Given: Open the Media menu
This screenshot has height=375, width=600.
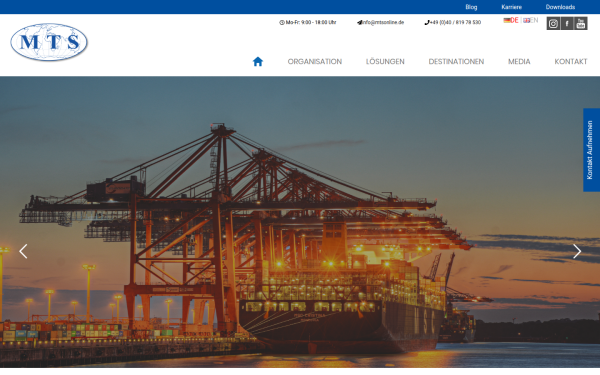Looking at the screenshot, I should coord(519,62).
